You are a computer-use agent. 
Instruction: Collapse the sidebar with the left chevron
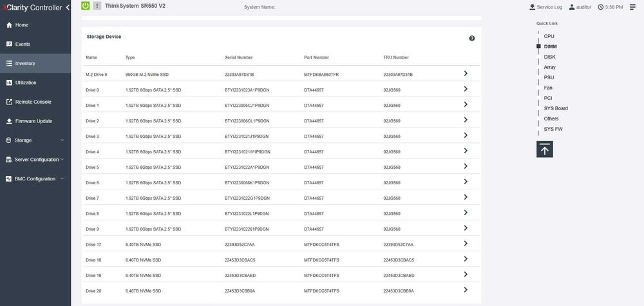68,7
